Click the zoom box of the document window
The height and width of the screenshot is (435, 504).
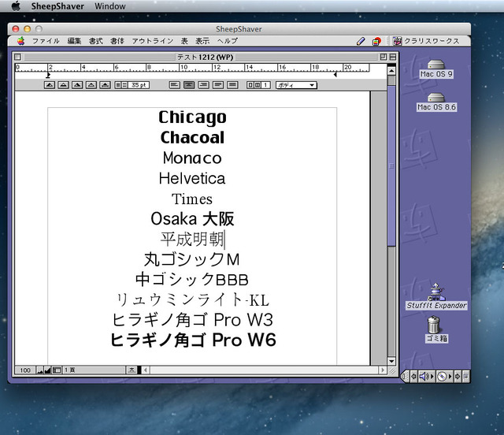coord(384,57)
